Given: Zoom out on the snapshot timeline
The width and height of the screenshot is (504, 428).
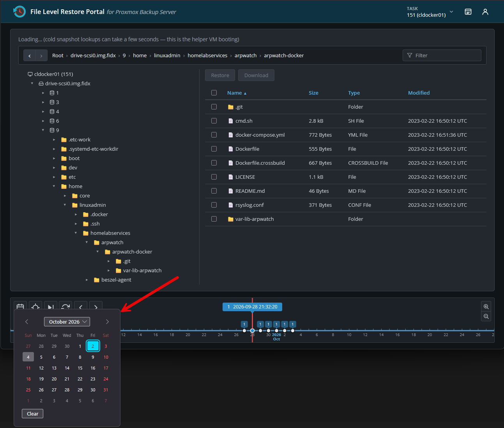Looking at the screenshot, I should click(486, 316).
